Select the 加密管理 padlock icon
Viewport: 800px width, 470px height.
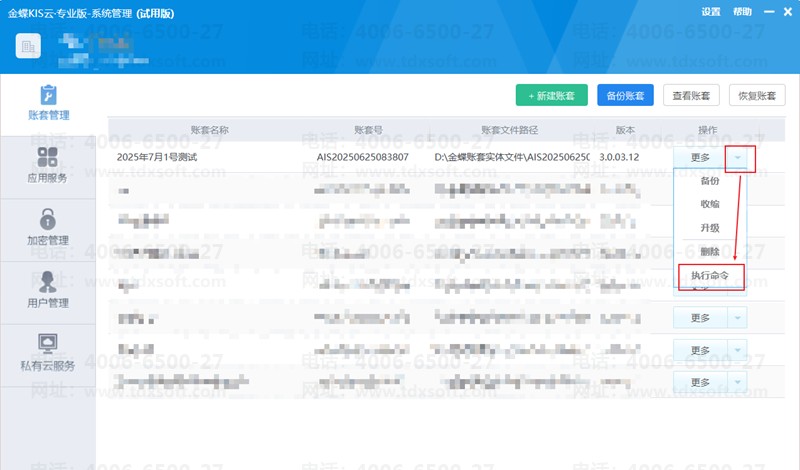click(x=47, y=219)
